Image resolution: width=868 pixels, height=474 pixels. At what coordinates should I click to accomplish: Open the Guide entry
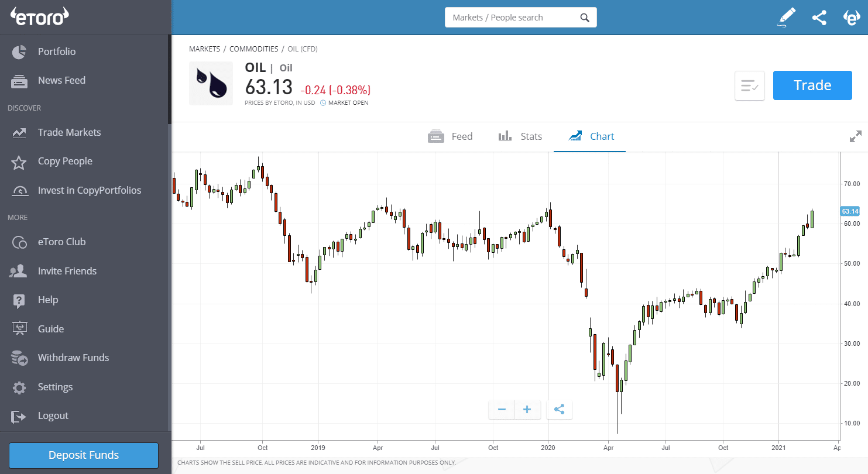(51, 329)
